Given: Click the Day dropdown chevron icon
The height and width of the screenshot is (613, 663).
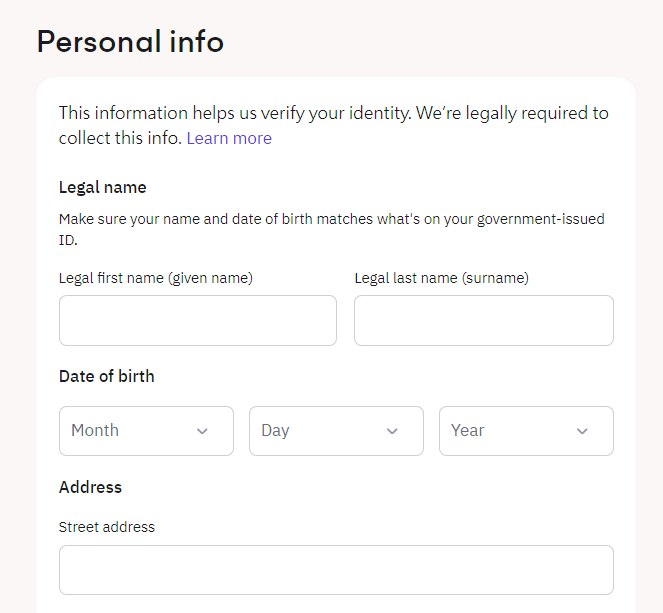Looking at the screenshot, I should (392, 431).
